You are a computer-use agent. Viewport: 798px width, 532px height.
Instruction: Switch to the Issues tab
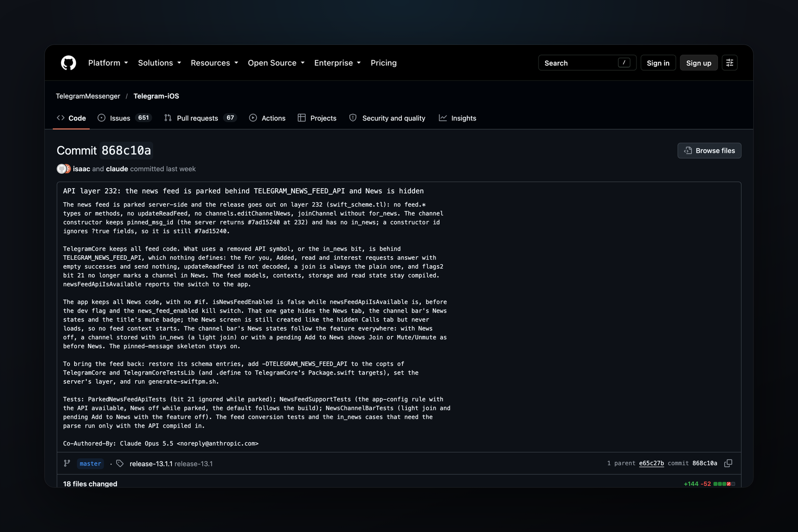tap(124, 118)
